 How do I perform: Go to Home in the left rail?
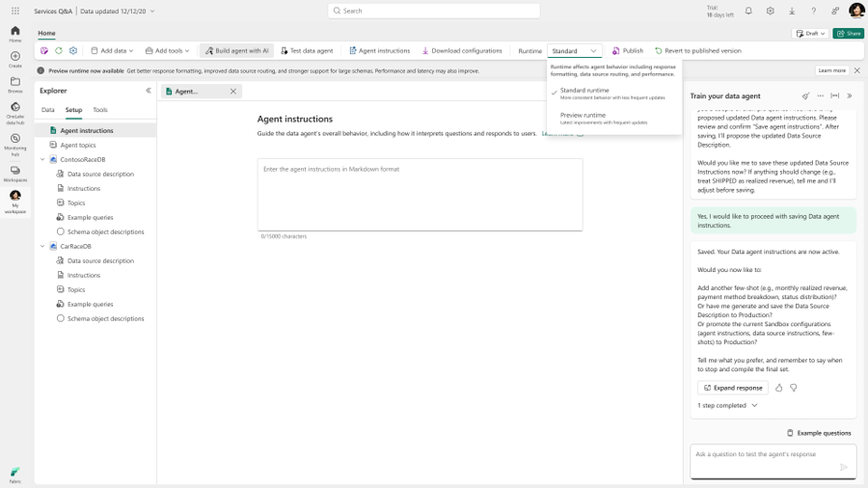(14, 34)
